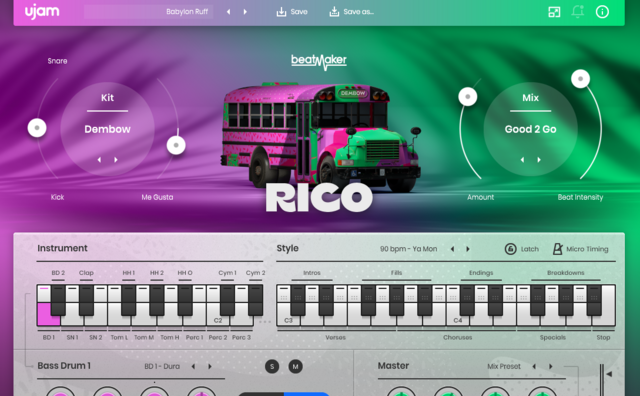Select next Bass Drum 1 sound arrow
This screenshot has width=640, height=396.
210,366
